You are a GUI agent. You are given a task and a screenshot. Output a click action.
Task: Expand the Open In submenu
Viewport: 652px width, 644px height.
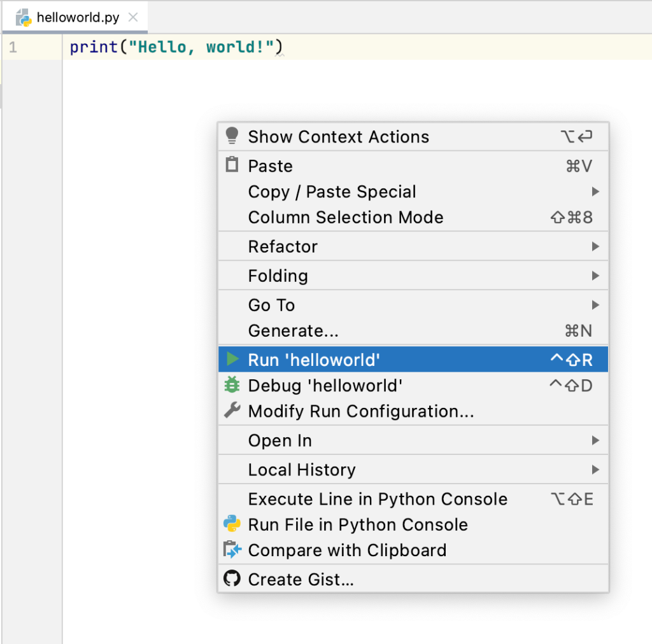[x=280, y=441]
